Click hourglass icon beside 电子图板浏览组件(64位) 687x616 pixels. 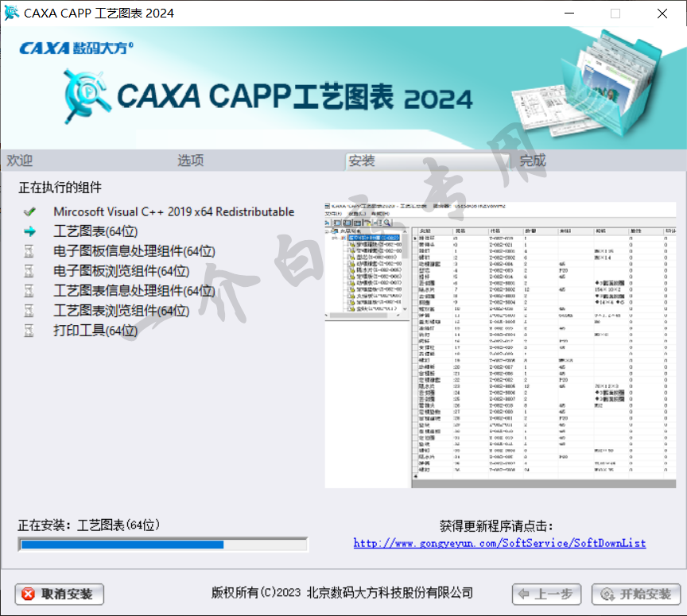29,271
